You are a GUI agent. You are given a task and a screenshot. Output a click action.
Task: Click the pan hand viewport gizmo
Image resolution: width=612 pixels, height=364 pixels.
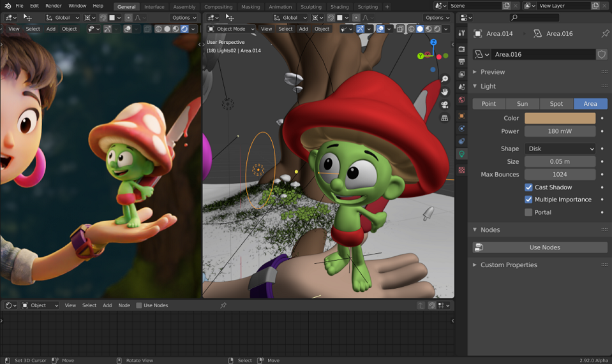tap(445, 92)
